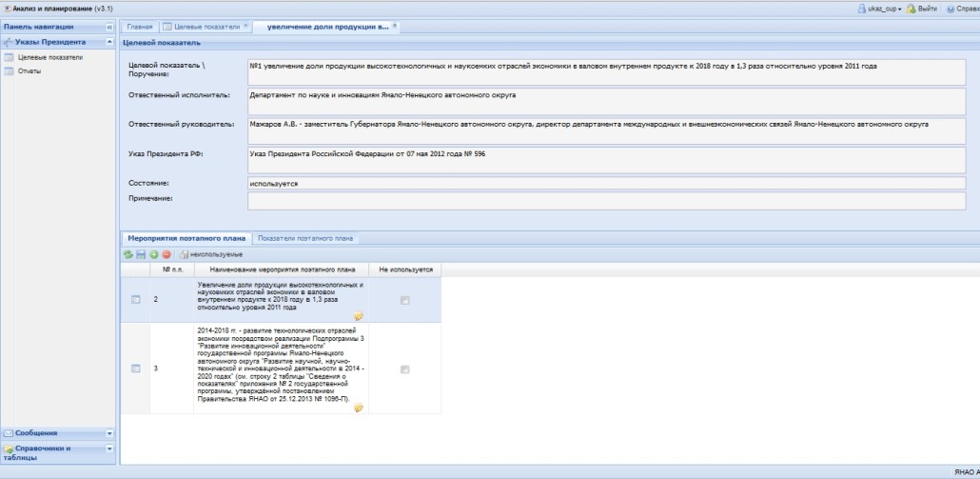980x479 pixels.
Task: Click the number 2 cell in the table
Action: (x=172, y=300)
